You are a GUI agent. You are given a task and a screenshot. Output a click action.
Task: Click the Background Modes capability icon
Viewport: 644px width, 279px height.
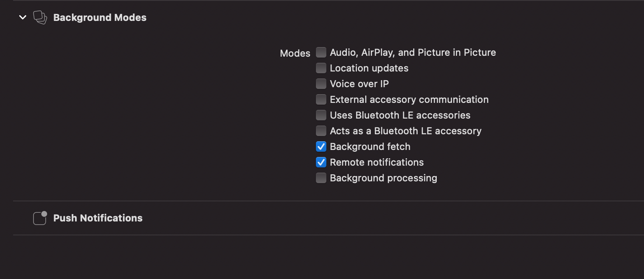tap(40, 17)
